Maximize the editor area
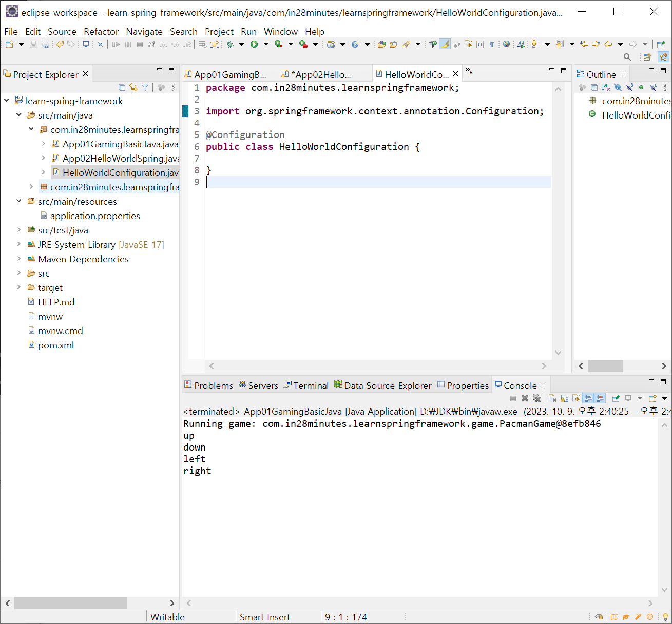Viewport: 672px width, 624px height. click(x=564, y=71)
